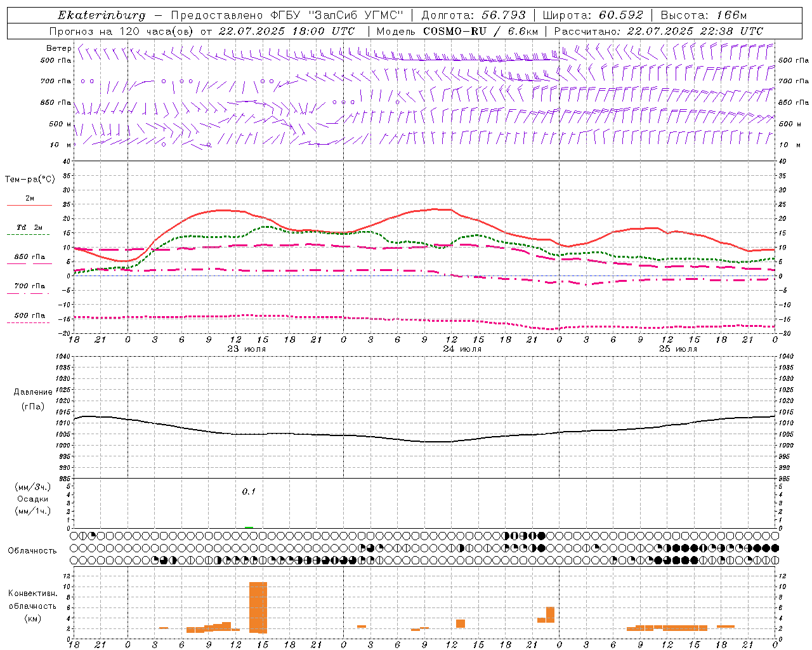Viewport: 812px width, 650px height.
Task: Click the Высота: 166м value
Action: point(704,15)
